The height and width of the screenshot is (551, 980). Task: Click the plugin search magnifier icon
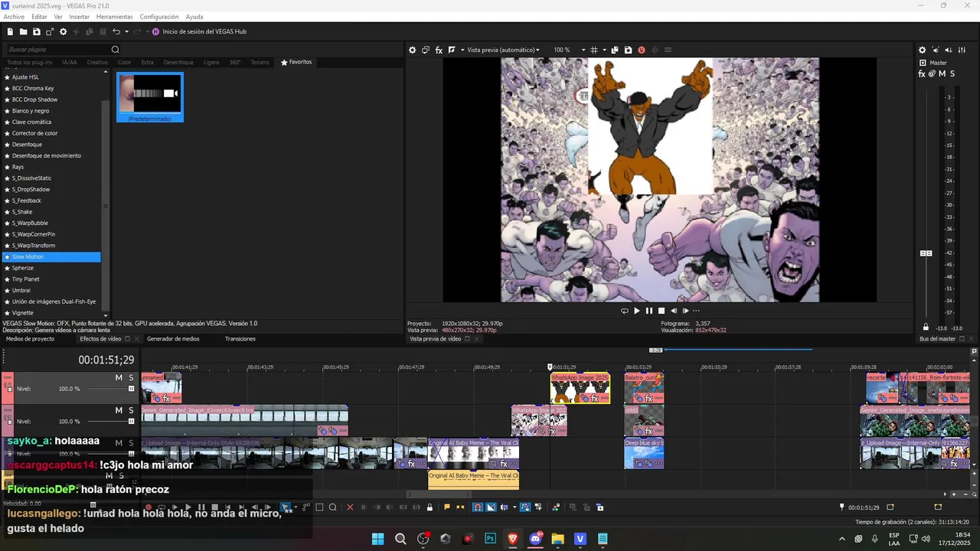tap(116, 50)
